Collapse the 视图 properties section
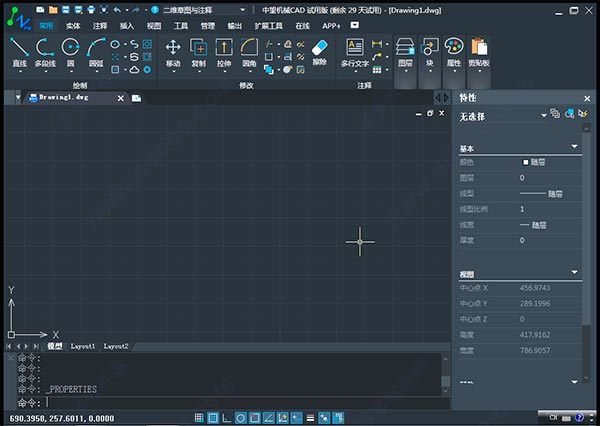600x426 pixels. click(574, 272)
